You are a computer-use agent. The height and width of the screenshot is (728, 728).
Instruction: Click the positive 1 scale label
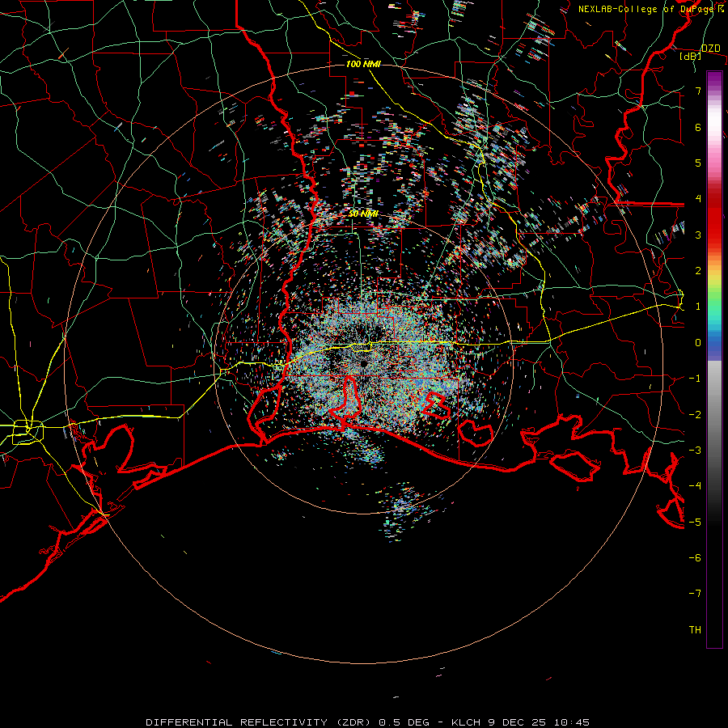click(x=698, y=307)
